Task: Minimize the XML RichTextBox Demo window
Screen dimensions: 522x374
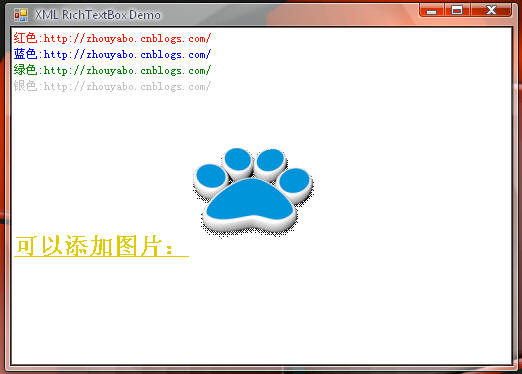Action: pos(432,10)
